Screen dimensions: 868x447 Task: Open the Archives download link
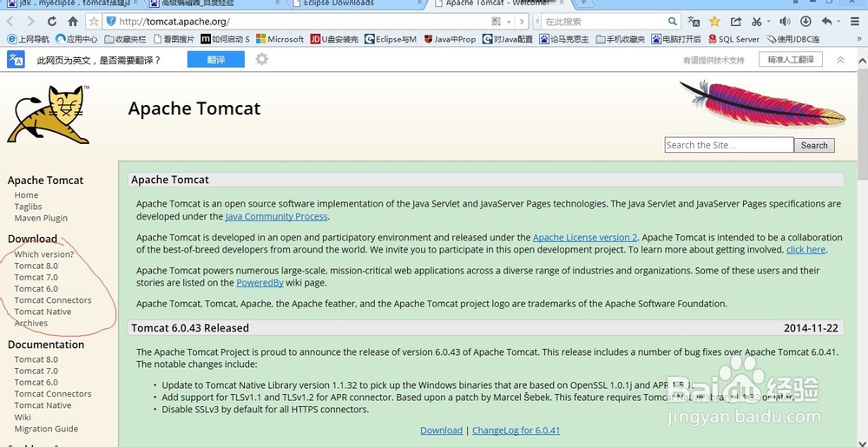click(x=31, y=323)
